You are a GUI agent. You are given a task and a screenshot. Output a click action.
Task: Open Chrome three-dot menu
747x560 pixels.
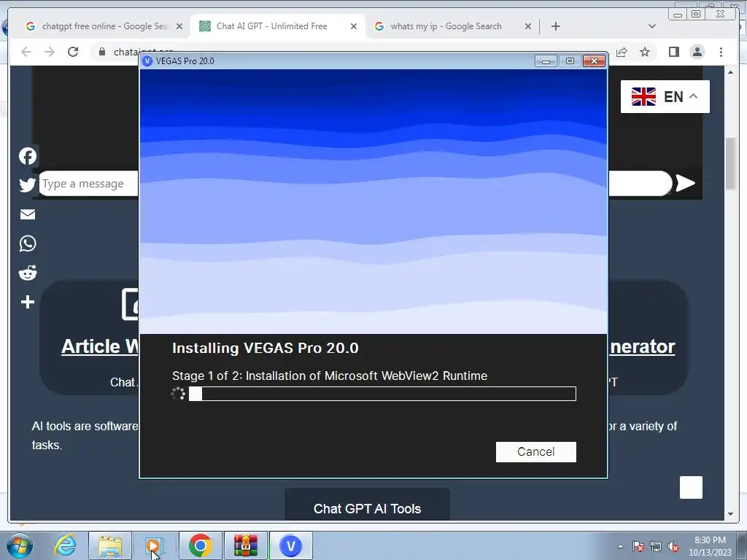721,52
